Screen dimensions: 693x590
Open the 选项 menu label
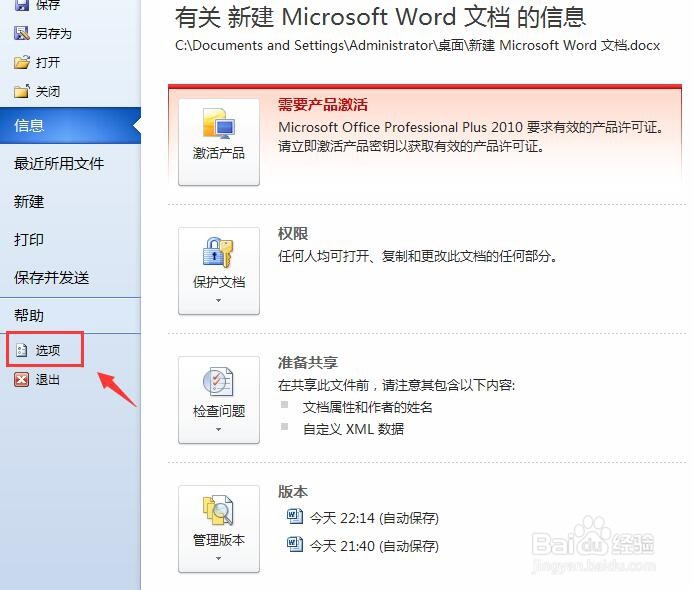click(x=48, y=350)
